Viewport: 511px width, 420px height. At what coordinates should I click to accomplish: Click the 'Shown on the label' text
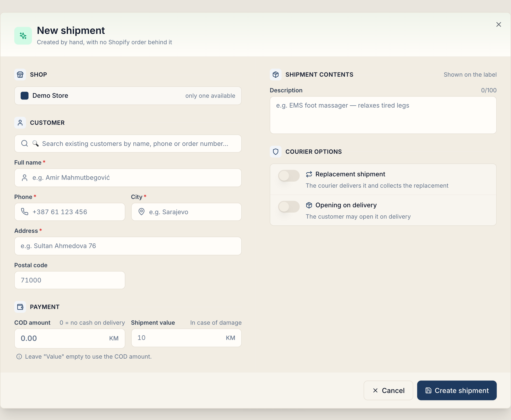pos(470,74)
